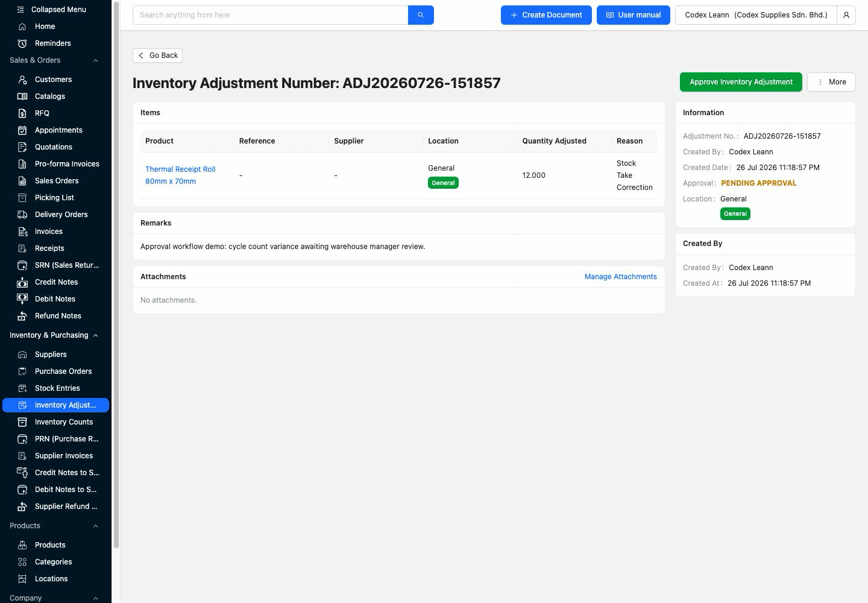The width and height of the screenshot is (868, 603).
Task: Open the Codex Leann company selector
Action: click(756, 15)
